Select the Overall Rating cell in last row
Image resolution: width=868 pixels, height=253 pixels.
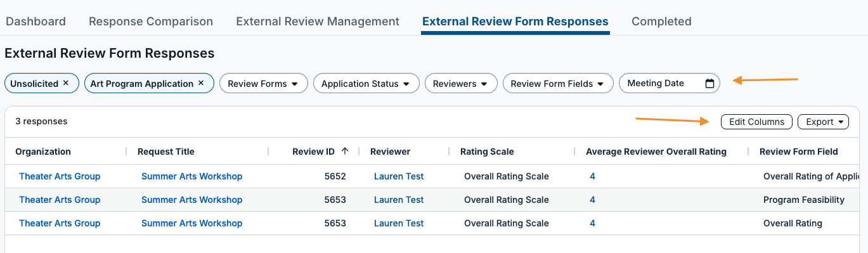tap(793, 223)
